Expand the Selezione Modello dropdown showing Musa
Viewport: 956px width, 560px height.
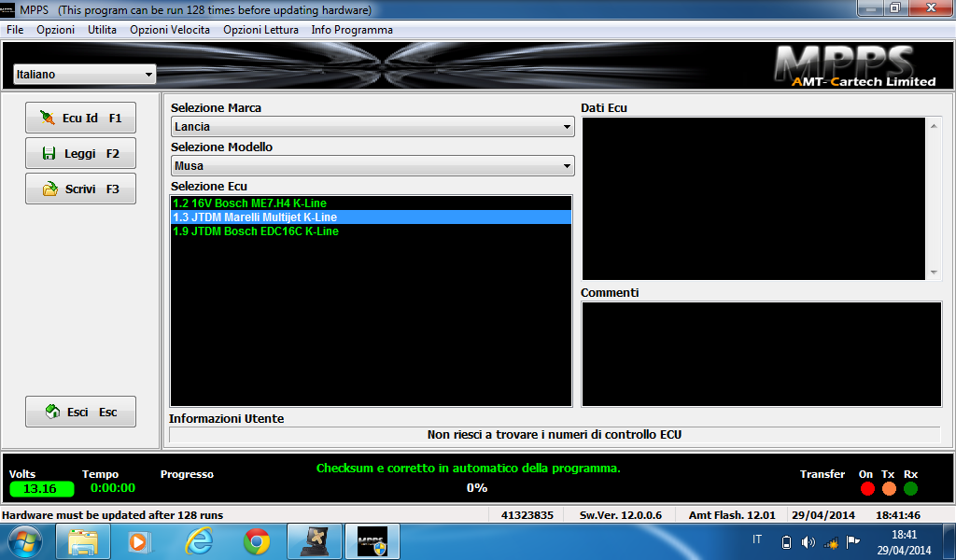click(373, 166)
